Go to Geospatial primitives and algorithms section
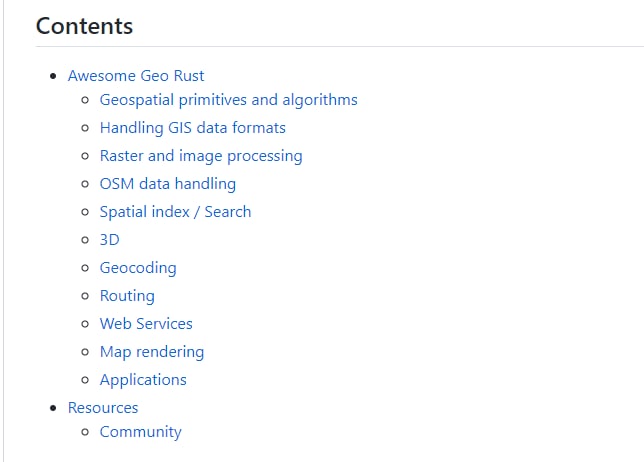Image resolution: width=644 pixels, height=462 pixels. [228, 100]
